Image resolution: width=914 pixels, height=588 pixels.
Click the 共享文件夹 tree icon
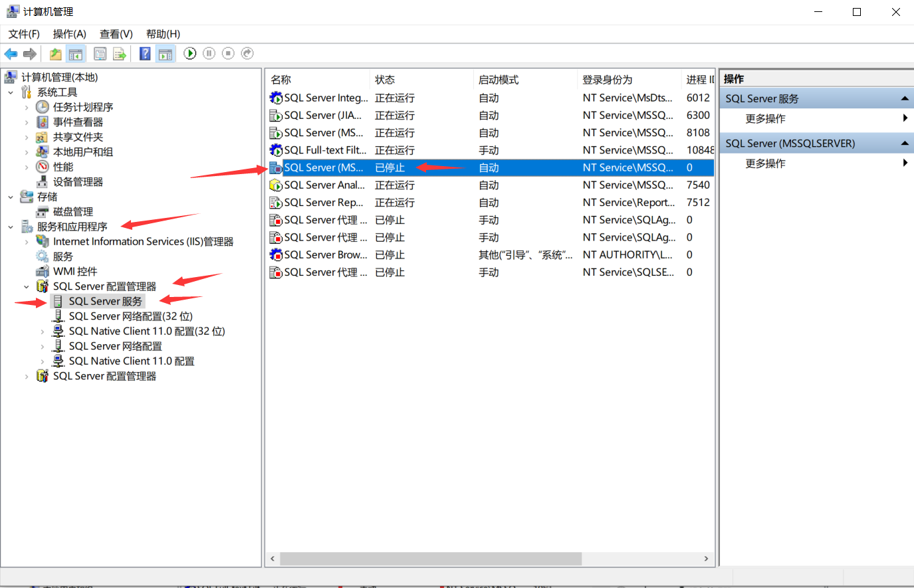(43, 137)
